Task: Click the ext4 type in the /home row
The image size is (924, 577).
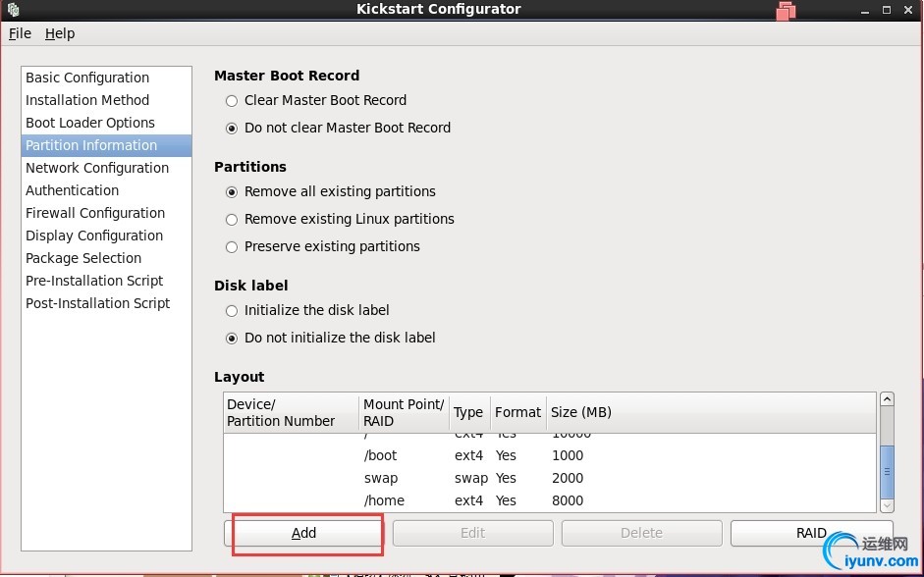Action: click(x=469, y=501)
